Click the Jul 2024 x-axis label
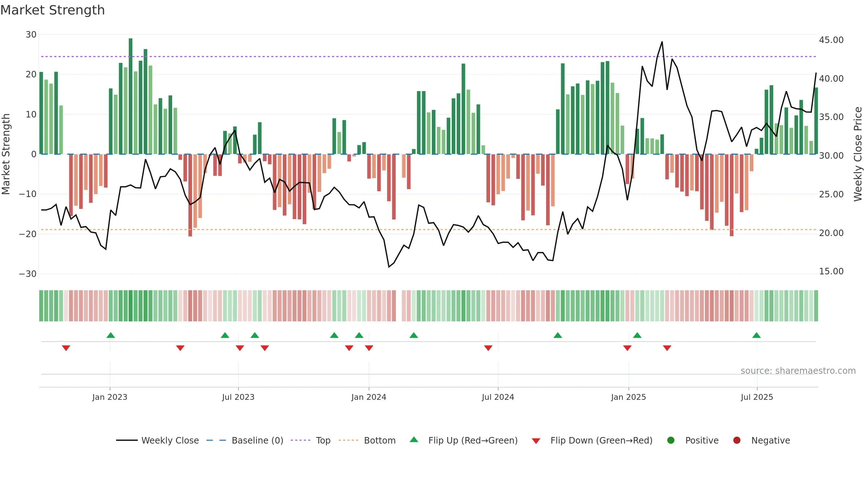This screenshot has height=488, width=868. pos(498,397)
